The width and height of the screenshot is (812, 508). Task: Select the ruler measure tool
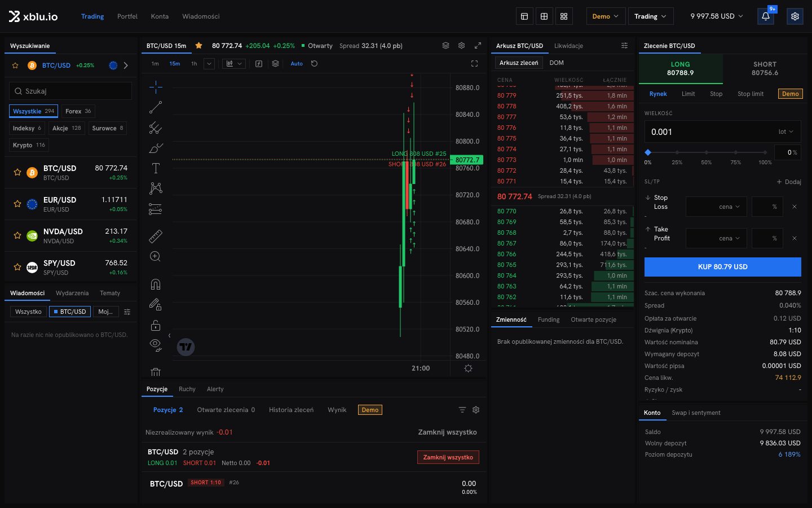click(x=156, y=236)
